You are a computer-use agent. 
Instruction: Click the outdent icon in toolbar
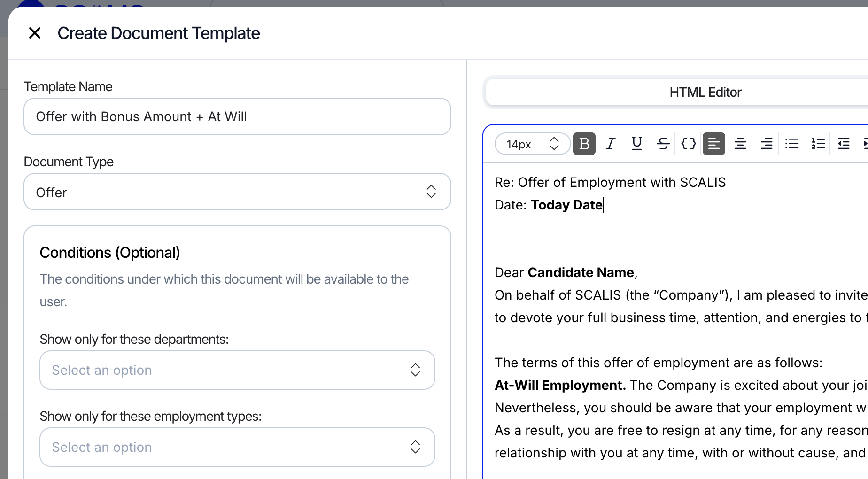click(844, 144)
